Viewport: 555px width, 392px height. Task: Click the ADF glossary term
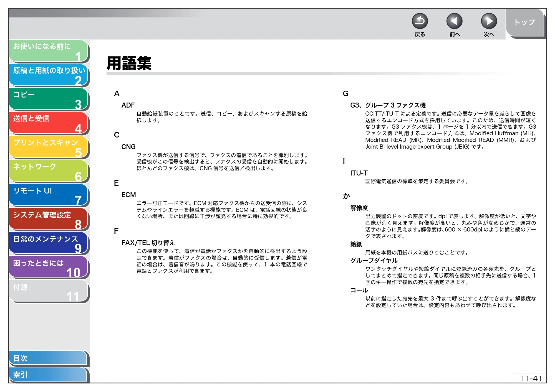128,105
